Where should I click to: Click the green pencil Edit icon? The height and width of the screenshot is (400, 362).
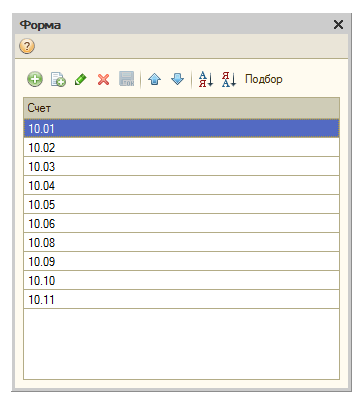pyautogui.click(x=81, y=79)
